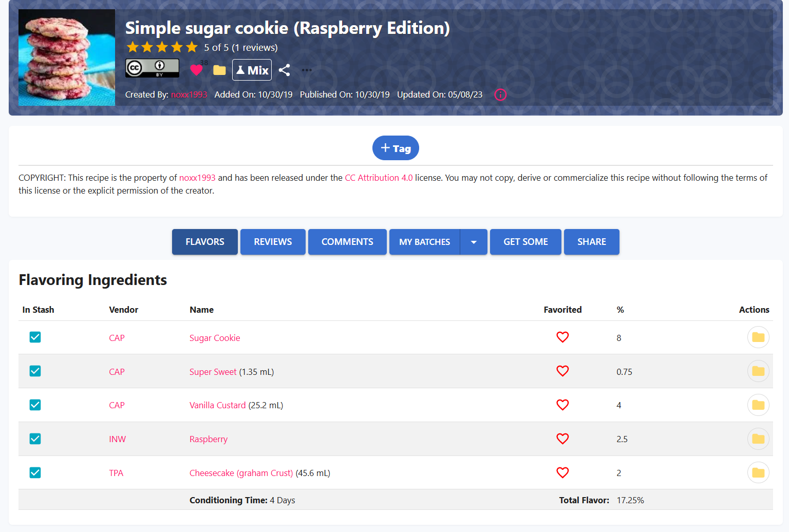
Task: Click the folder action for Raspberry row
Action: pos(758,439)
